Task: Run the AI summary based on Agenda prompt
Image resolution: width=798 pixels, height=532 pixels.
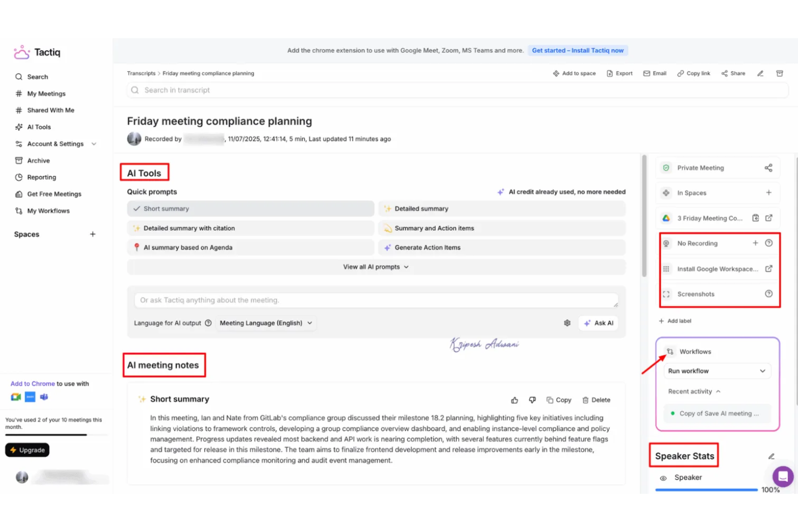Action: click(251, 247)
